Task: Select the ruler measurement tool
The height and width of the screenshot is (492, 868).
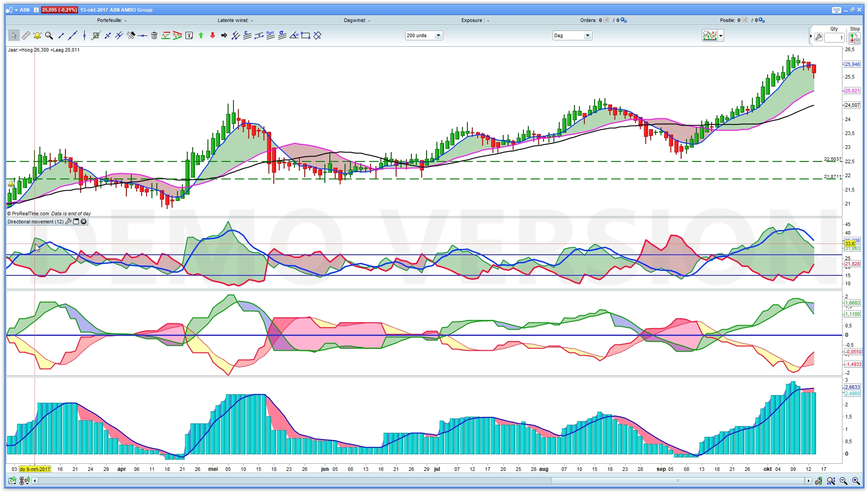Action: pos(26,35)
